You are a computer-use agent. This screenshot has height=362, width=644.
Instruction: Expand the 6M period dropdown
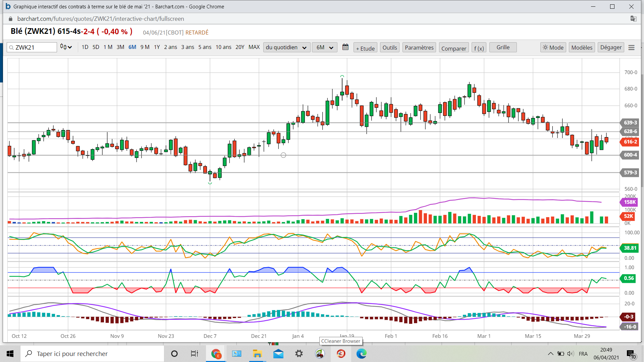point(324,48)
